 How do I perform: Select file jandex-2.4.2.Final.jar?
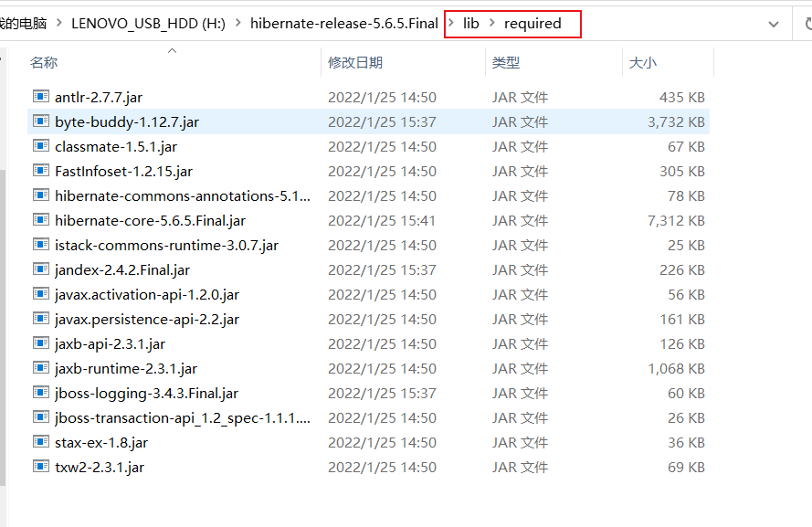click(x=122, y=270)
